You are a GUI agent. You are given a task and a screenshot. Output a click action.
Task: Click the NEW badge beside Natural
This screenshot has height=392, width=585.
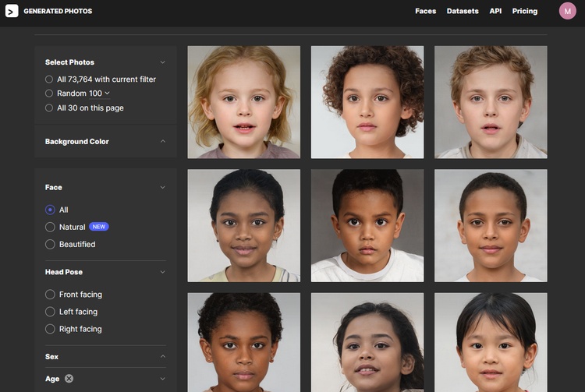pyautogui.click(x=99, y=227)
